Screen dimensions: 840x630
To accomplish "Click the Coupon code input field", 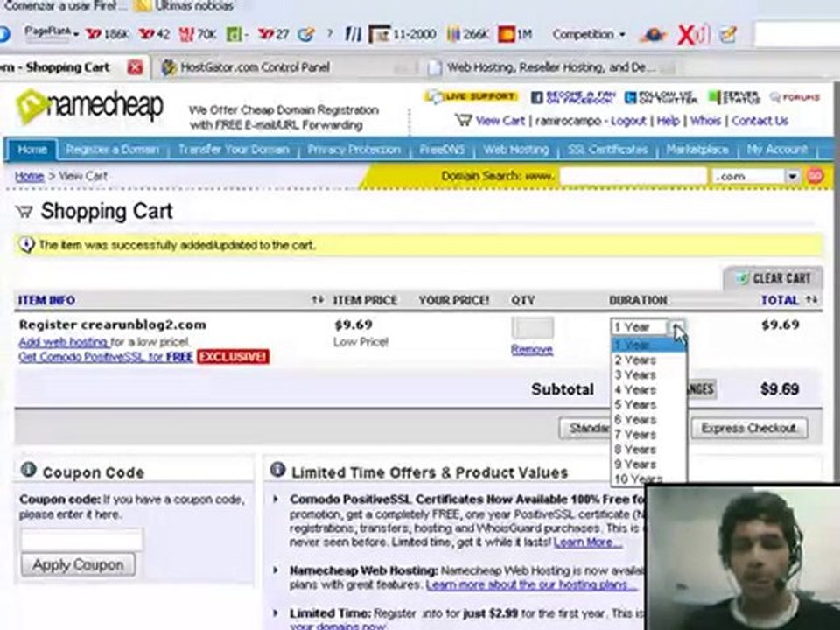I will 82,540.
